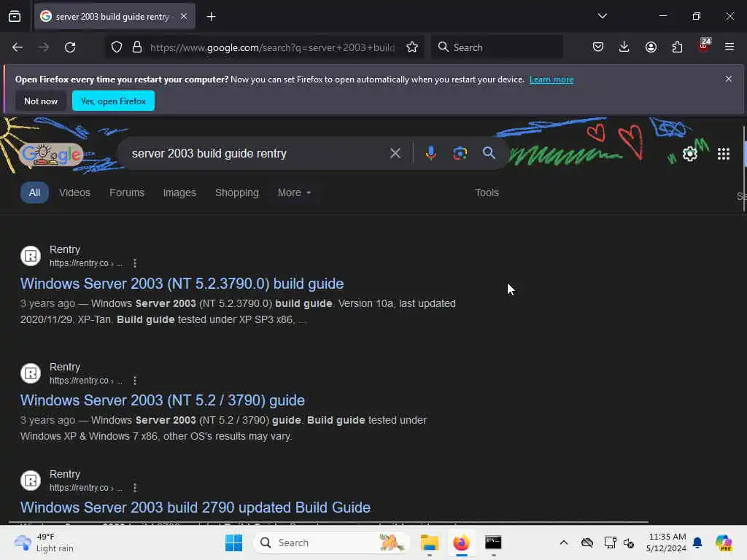Expand the More search filters dropdown
The height and width of the screenshot is (560, 747).
294,192
